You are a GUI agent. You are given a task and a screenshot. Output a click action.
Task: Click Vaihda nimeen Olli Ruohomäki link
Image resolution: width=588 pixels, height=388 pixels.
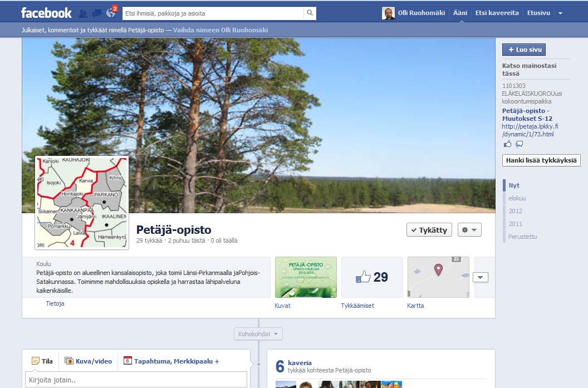point(220,30)
